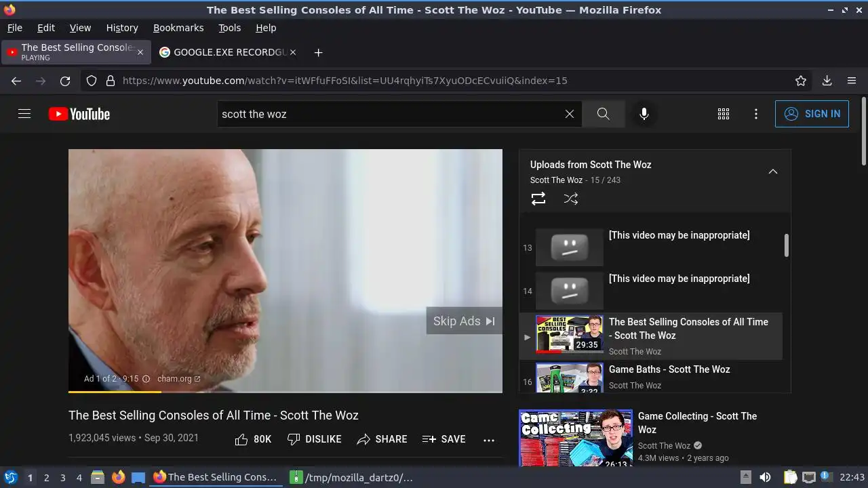Select playlist item 14 inappropriate video

pyautogui.click(x=651, y=291)
